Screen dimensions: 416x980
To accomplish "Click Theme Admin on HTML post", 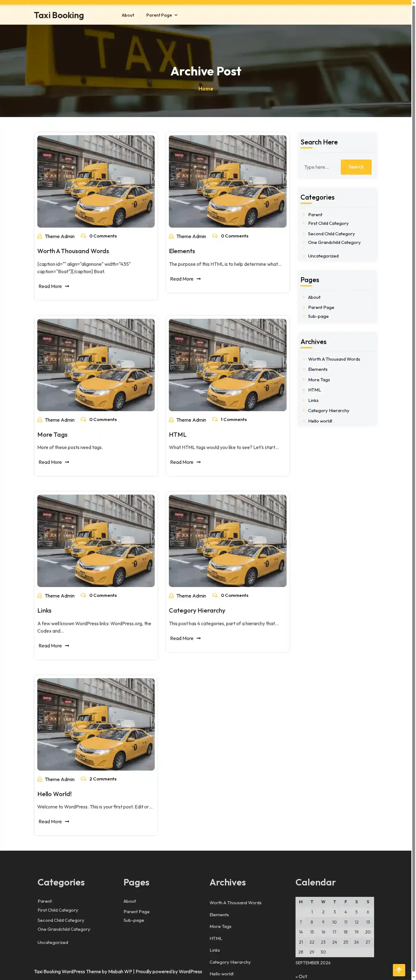I will [191, 420].
